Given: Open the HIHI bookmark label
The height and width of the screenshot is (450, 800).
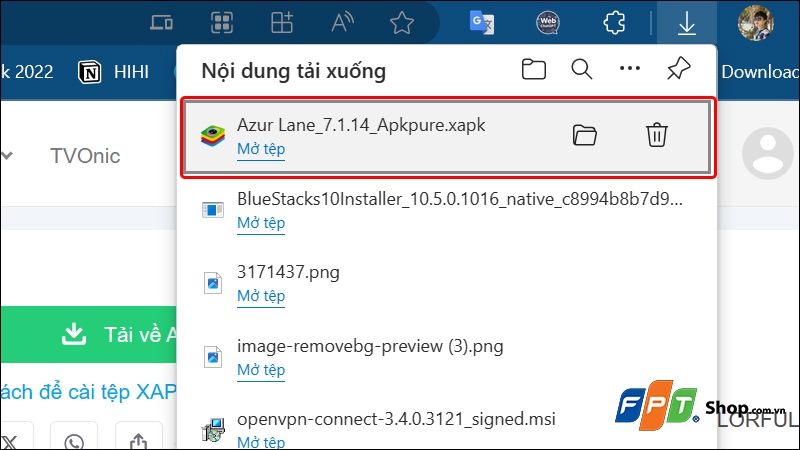Looking at the screenshot, I should click(131, 72).
